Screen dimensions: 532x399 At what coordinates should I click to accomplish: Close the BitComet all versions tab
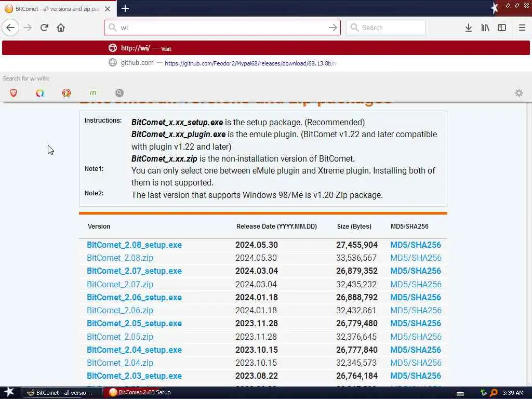(x=107, y=9)
